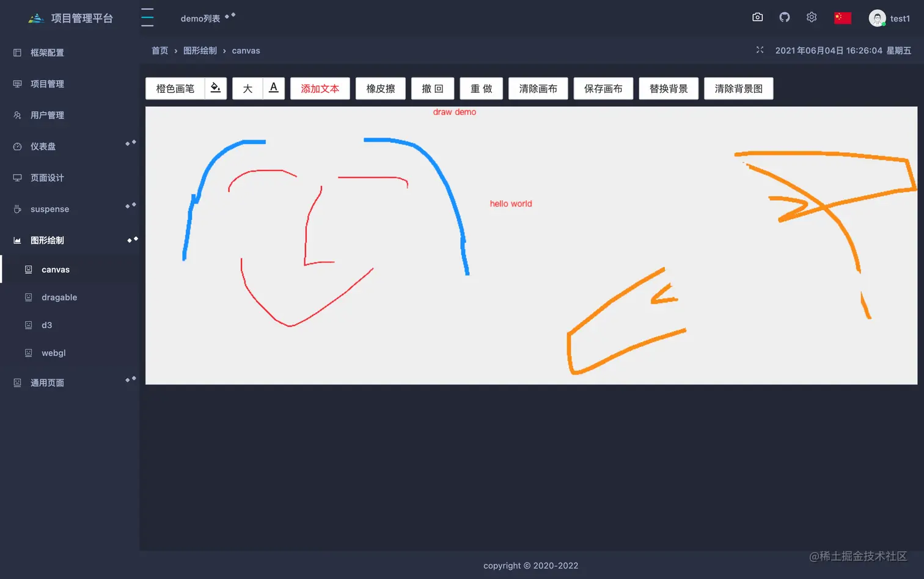The image size is (924, 579).
Task: Open the GitHub icon in header
Action: pos(785,17)
